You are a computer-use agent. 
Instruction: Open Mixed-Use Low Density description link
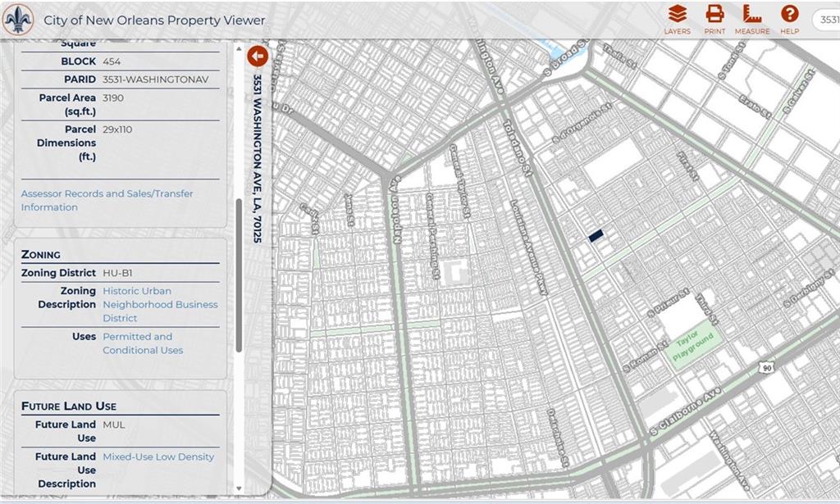(x=158, y=456)
